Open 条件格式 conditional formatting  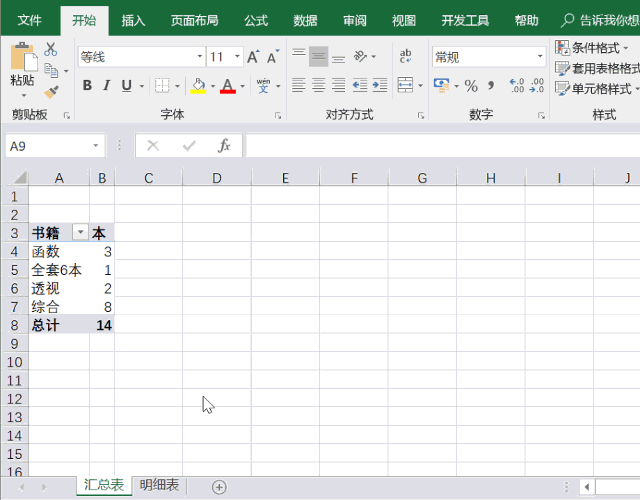(x=592, y=48)
